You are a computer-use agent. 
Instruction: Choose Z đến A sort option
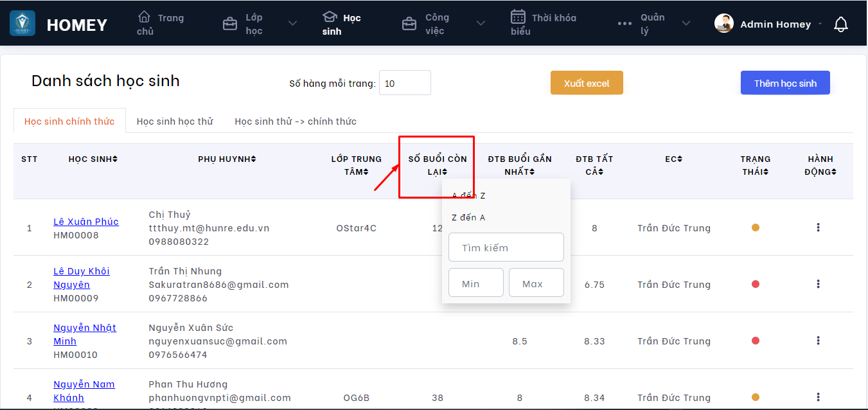[x=468, y=217]
